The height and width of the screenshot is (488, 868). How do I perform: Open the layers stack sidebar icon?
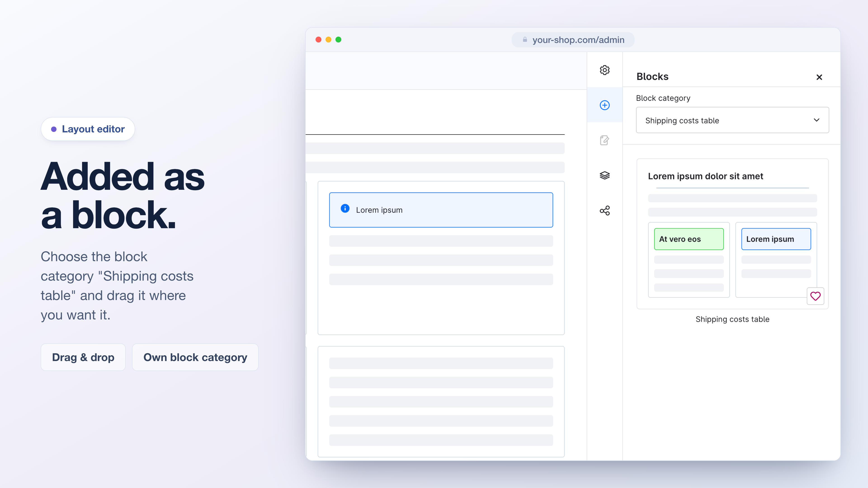tap(604, 176)
